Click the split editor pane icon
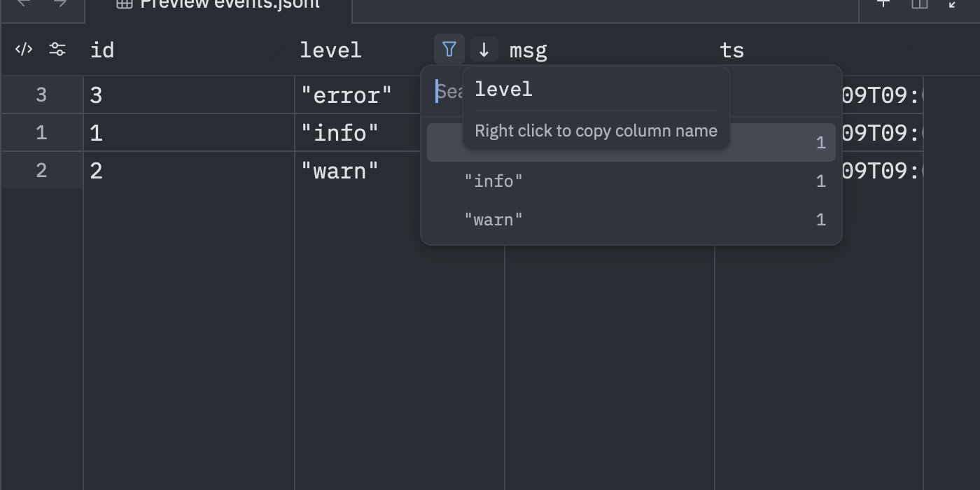 point(919,3)
